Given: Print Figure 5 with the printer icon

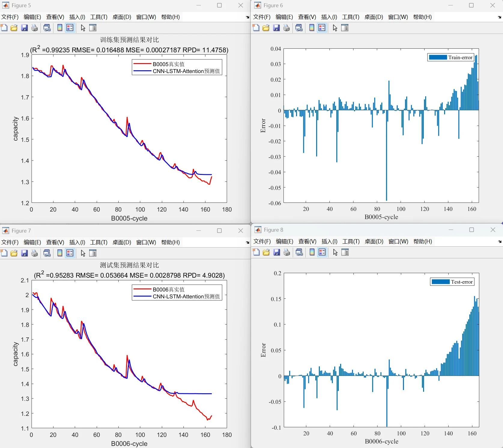Looking at the screenshot, I should pyautogui.click(x=35, y=28).
